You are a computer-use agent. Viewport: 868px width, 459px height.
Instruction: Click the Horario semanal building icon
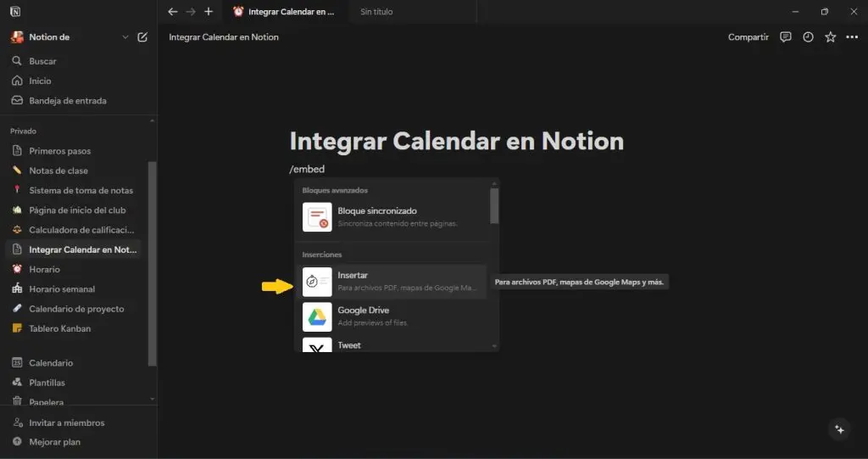click(x=17, y=288)
